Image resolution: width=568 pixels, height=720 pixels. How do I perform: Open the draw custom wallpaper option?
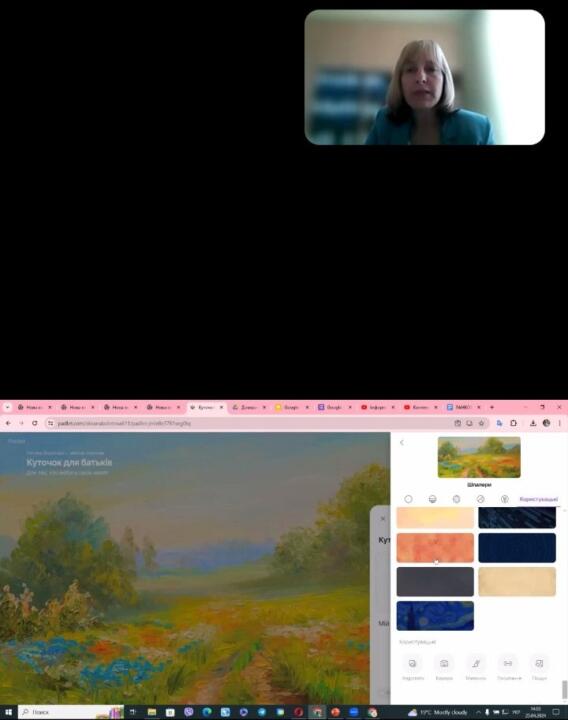coord(476,667)
